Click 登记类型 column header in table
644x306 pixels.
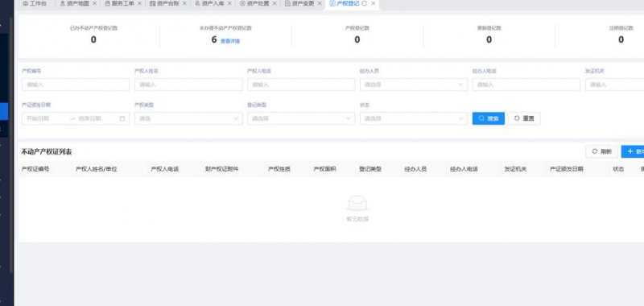tap(370, 169)
